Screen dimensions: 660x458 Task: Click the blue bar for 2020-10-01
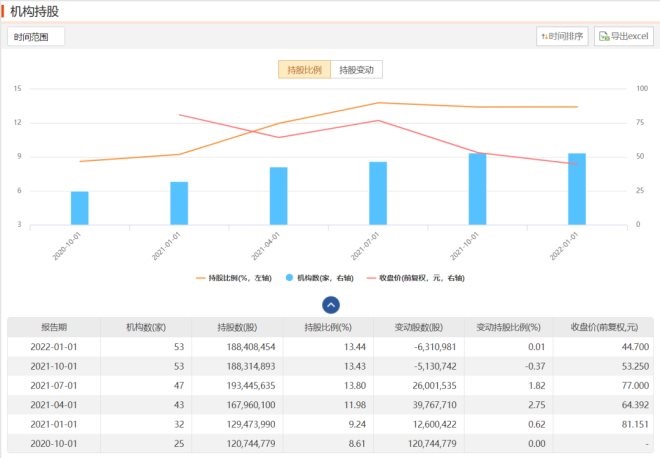click(x=79, y=208)
